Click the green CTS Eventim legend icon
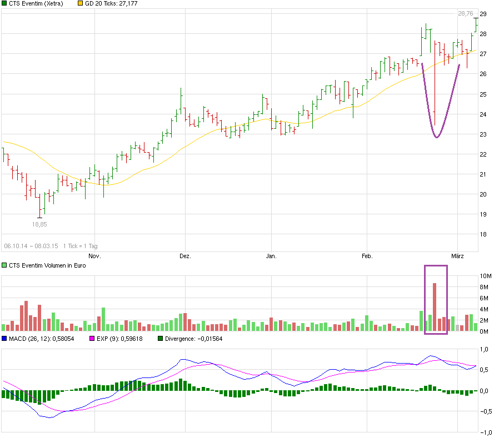This screenshot has width=504, height=438. pos(5,3)
